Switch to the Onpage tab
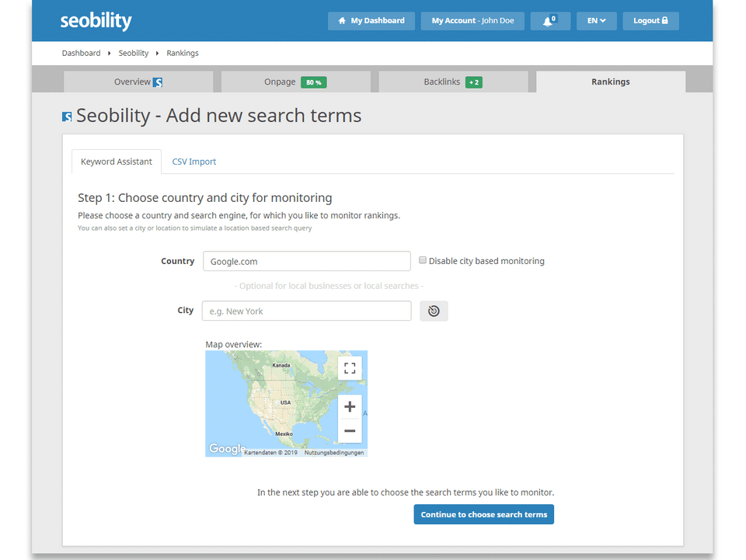The image size is (746, 560). coord(295,82)
